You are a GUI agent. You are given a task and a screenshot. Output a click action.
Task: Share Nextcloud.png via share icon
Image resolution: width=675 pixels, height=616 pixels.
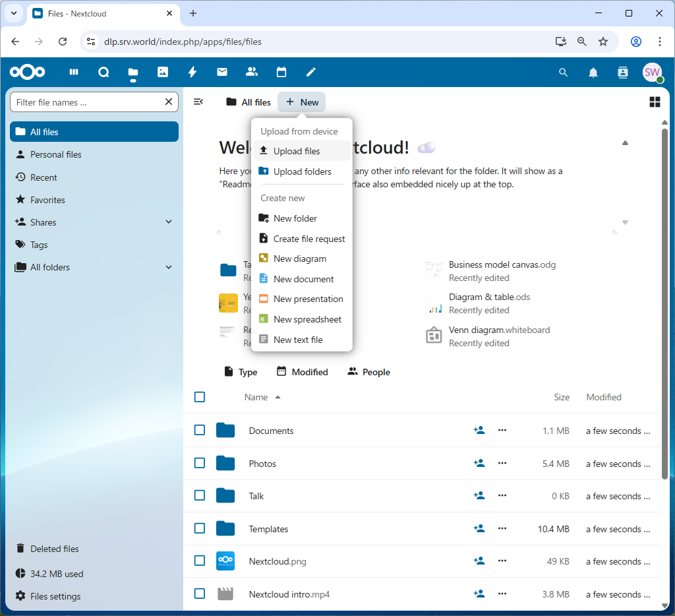click(479, 561)
